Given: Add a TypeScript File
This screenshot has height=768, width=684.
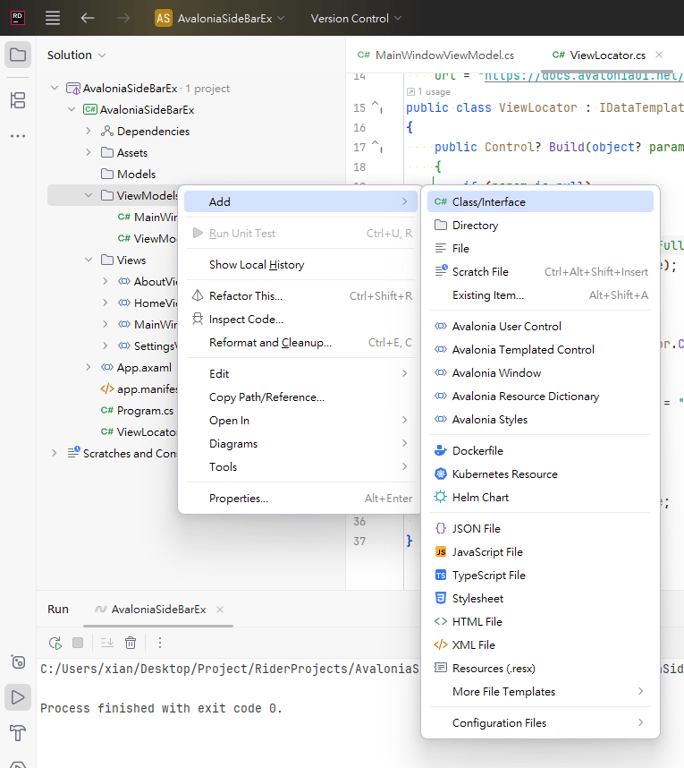Looking at the screenshot, I should (x=540, y=575).
